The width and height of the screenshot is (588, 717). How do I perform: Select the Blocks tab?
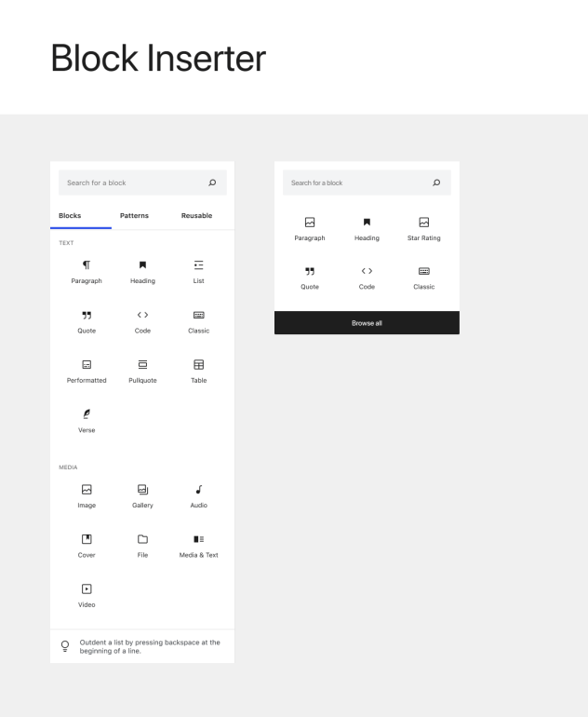(70, 215)
